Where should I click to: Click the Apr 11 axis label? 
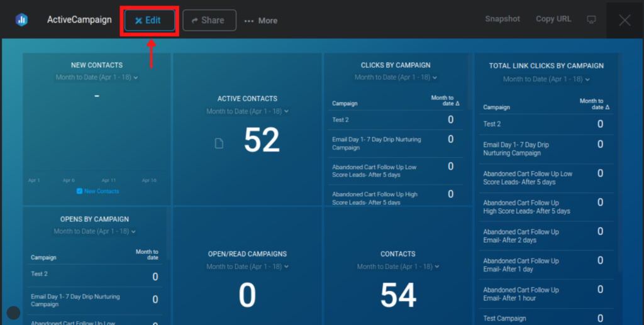click(108, 180)
